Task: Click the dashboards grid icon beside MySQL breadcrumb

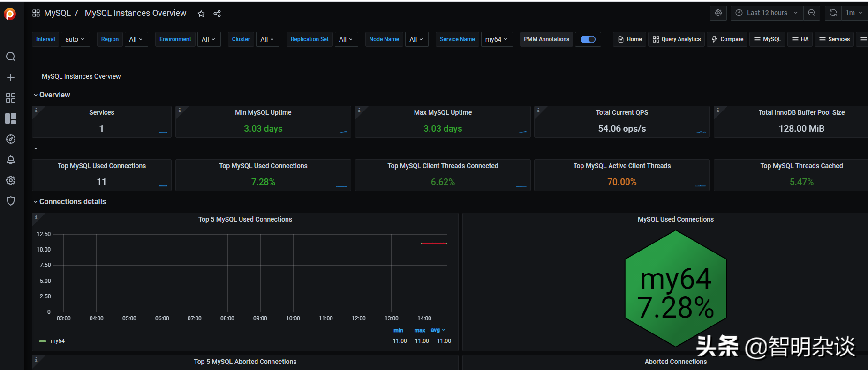Action: coord(36,13)
